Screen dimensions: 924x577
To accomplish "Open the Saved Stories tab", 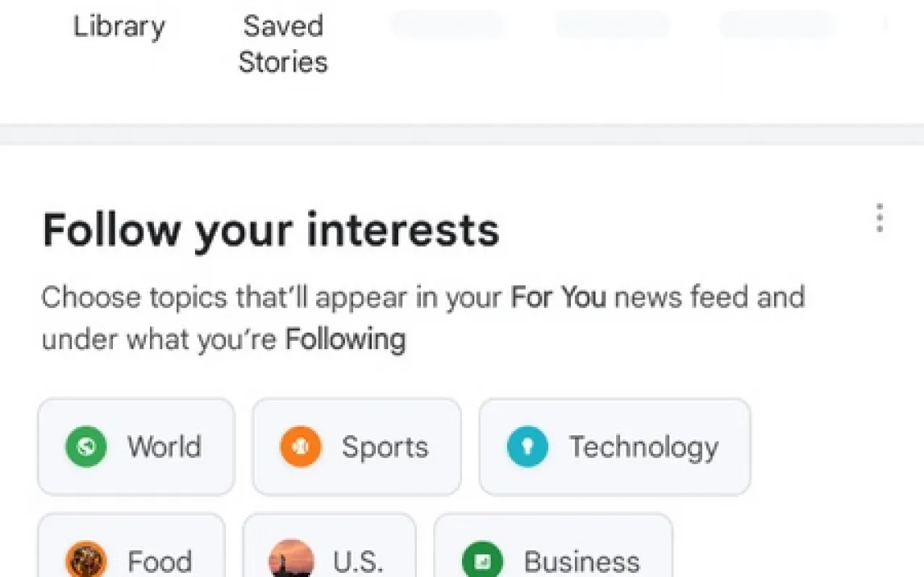I will [283, 44].
